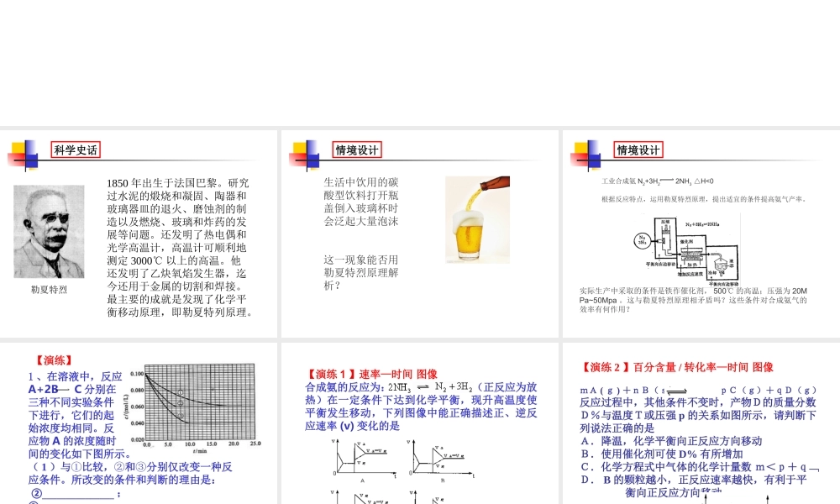Click the heading 【演练 2 】百分含量 / 转化率—时间 图像
The width and height of the screenshot is (840, 504).
(676, 367)
